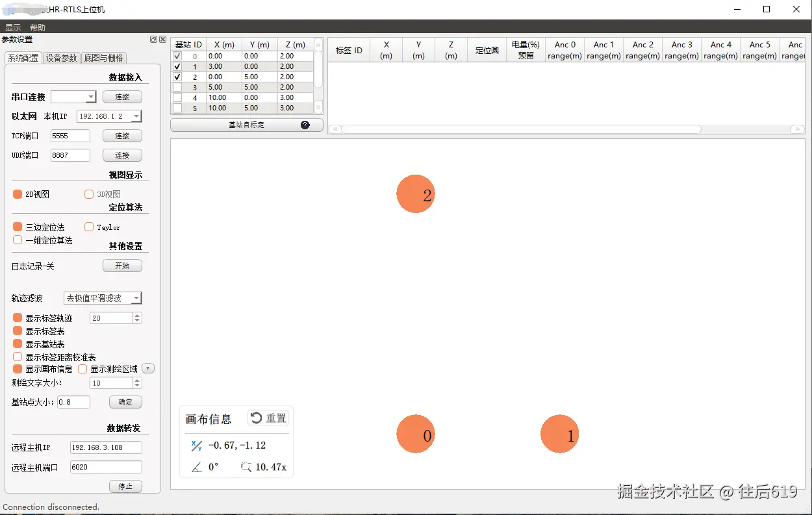Check anchor ID 3 checkbox in table
The image size is (812, 515).
pyautogui.click(x=177, y=87)
